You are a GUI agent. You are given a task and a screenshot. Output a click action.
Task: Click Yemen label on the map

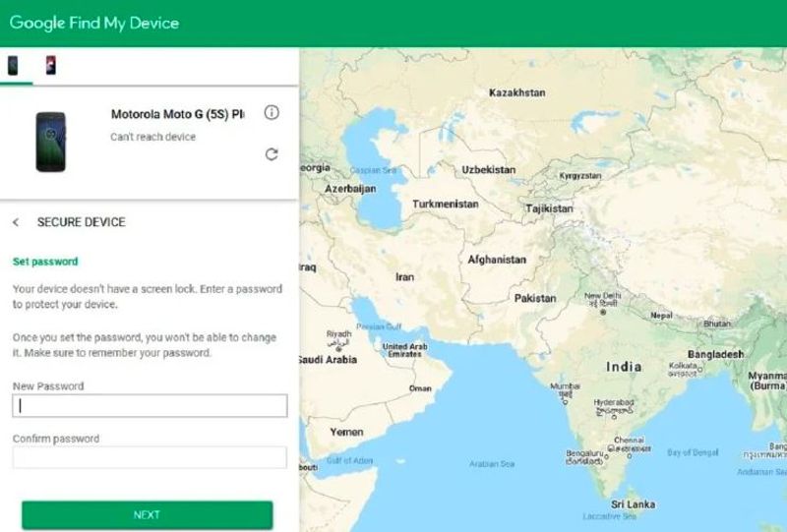[x=346, y=432]
